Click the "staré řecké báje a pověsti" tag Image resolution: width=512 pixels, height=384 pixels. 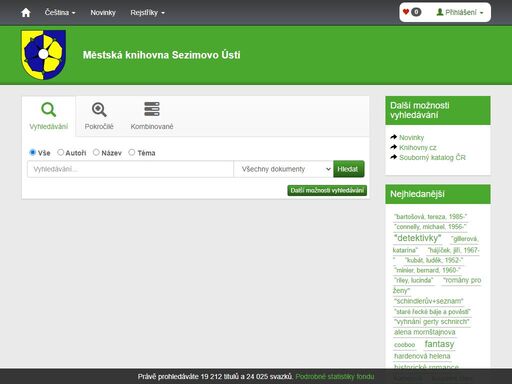[x=432, y=312]
